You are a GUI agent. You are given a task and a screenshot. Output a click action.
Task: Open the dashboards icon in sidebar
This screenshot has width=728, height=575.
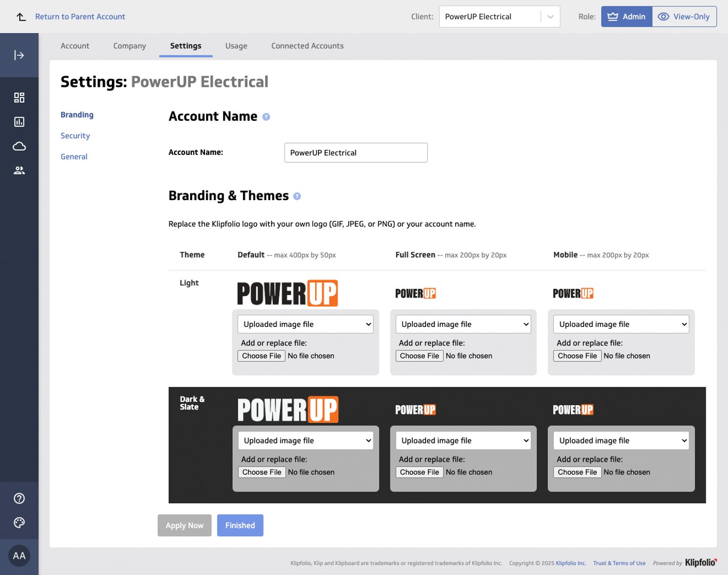pos(19,97)
